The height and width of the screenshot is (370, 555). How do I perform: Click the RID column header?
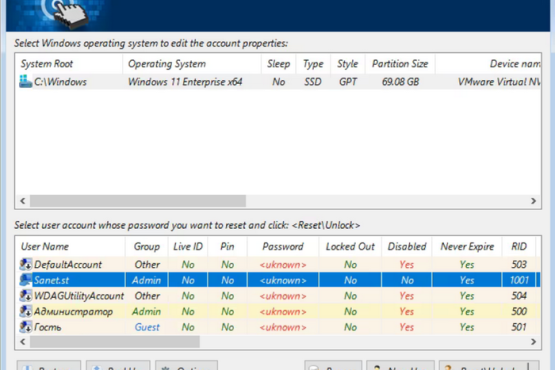[x=519, y=246]
